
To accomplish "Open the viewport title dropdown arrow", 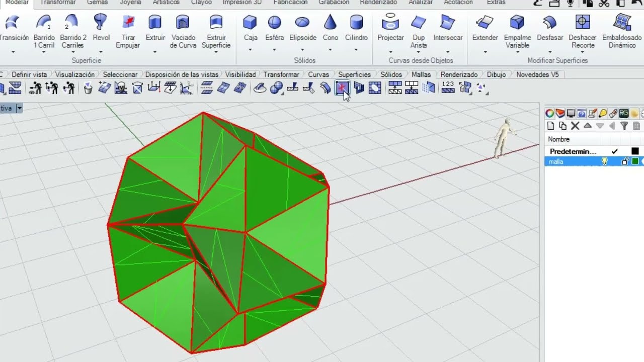I will (19, 108).
